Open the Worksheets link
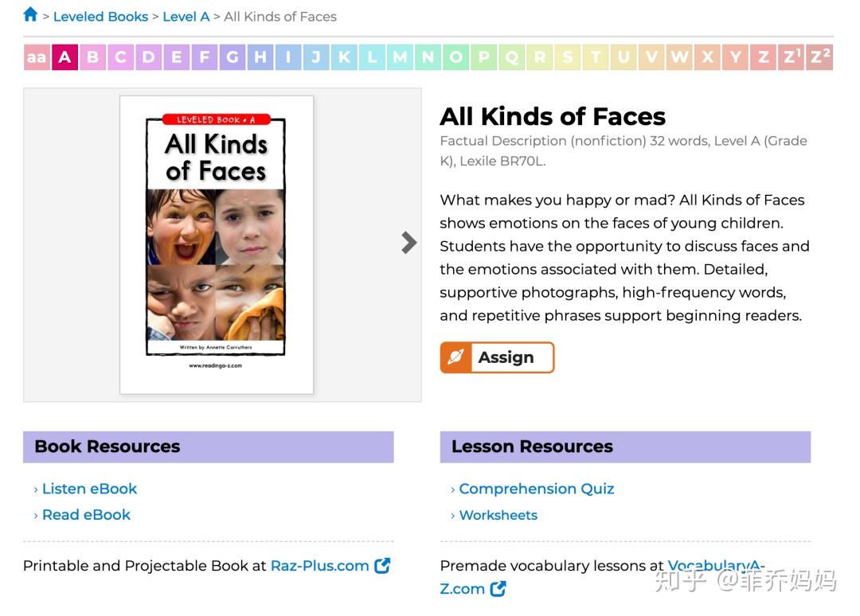 [x=498, y=515]
